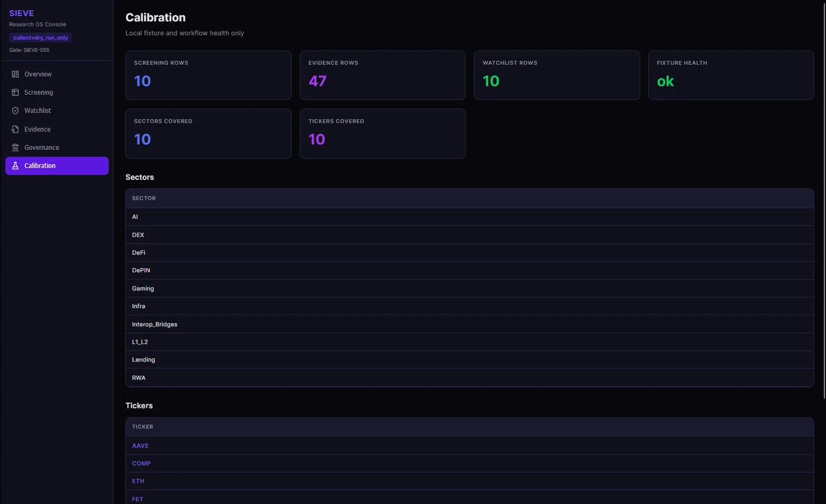
Task: Click the Watchlist shield icon
Action: click(x=15, y=111)
